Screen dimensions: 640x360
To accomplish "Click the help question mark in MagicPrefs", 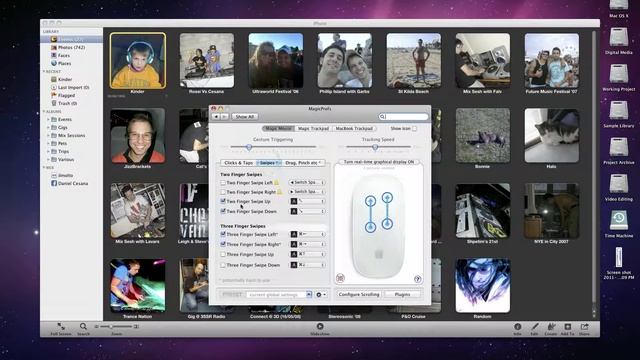I will [417, 279].
